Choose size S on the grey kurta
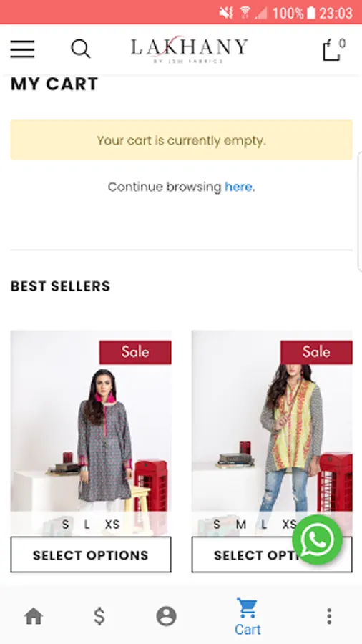 click(65, 525)
